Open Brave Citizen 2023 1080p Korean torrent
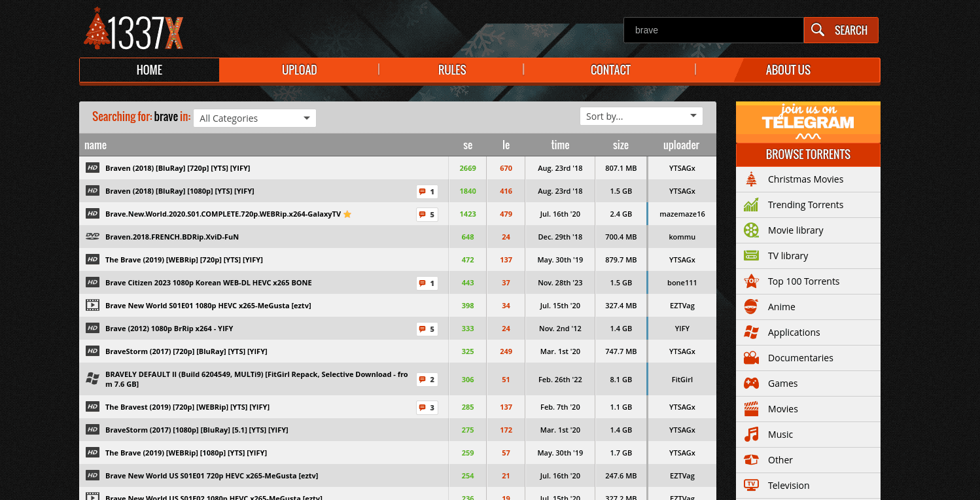Screen dimensions: 980x500 [209, 283]
